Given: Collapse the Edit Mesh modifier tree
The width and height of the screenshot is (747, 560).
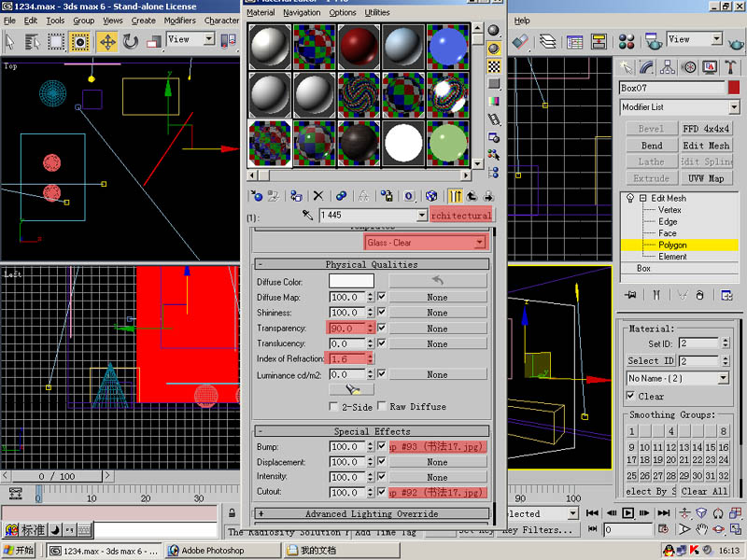Looking at the screenshot, I should click(642, 198).
